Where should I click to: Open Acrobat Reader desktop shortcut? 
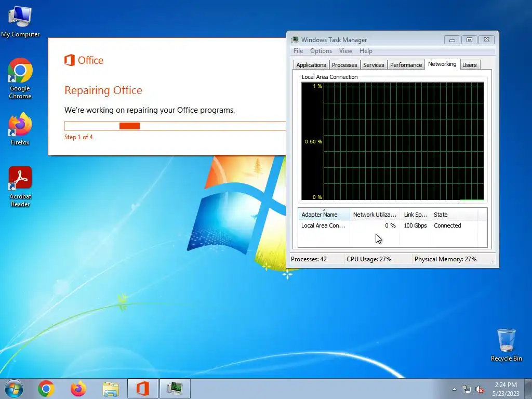(x=20, y=187)
